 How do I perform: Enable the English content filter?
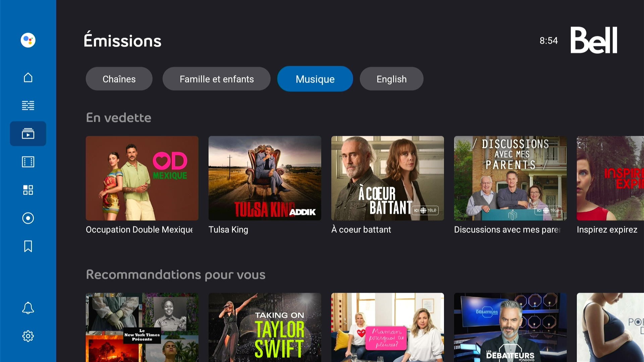click(x=391, y=79)
